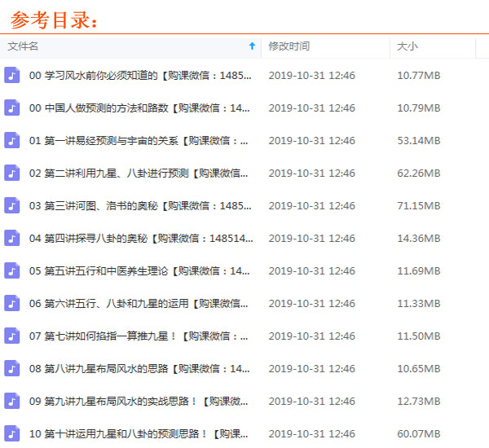Click the 参考目录 heading text
The image size is (489, 448).
click(x=55, y=18)
